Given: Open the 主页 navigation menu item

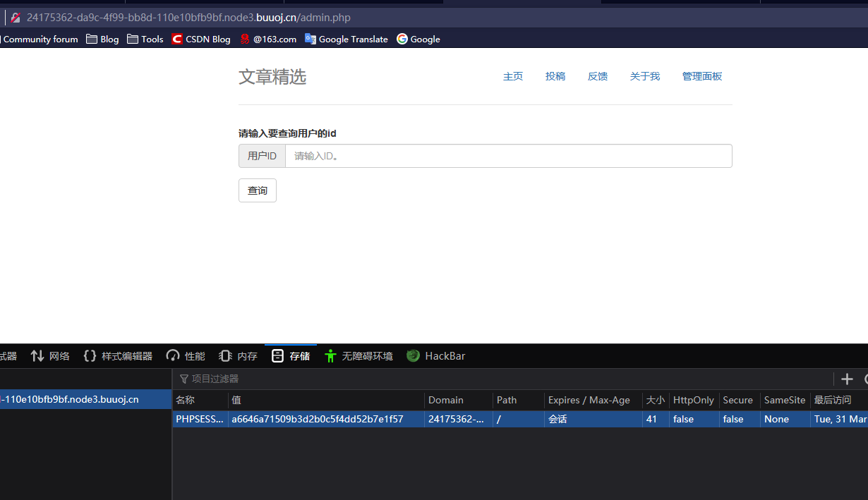Looking at the screenshot, I should click(513, 76).
